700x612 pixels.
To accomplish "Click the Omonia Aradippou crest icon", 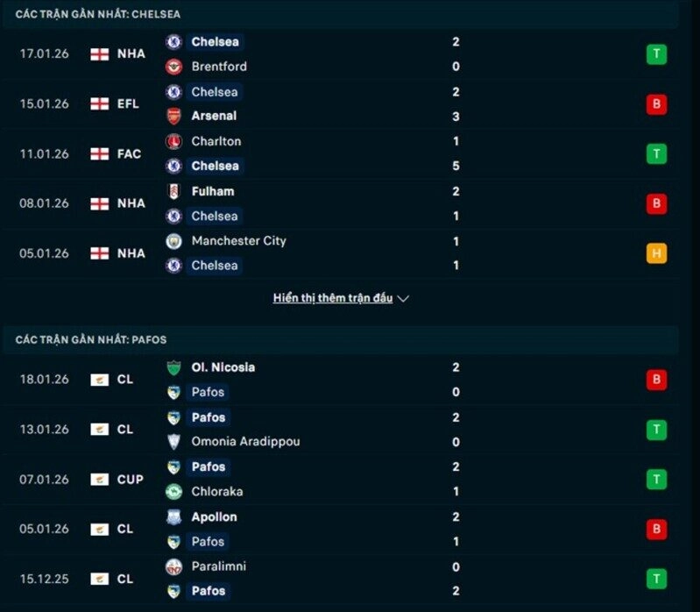I will click(x=173, y=442).
